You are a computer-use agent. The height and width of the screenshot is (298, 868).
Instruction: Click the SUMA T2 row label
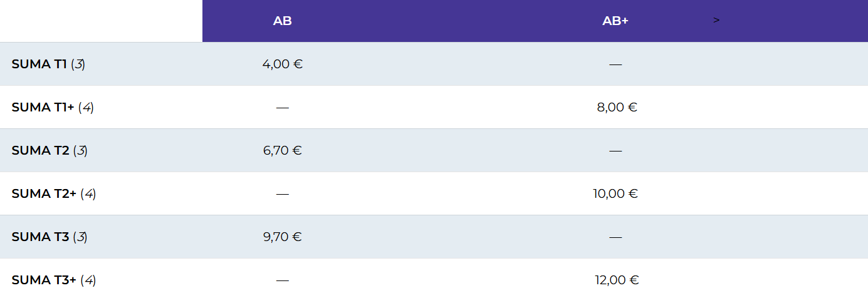point(50,150)
